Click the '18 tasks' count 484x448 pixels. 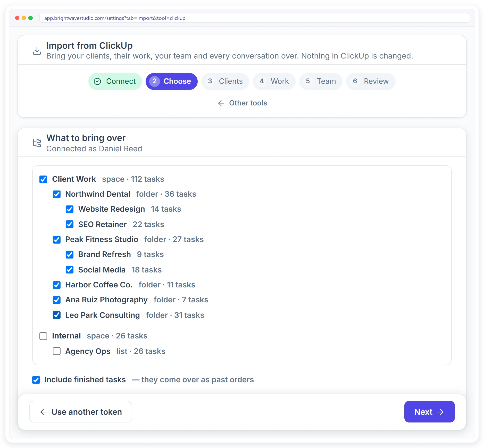coord(147,270)
